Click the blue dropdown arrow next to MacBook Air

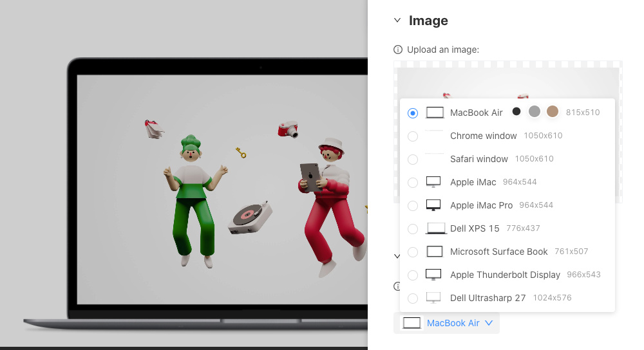pyautogui.click(x=489, y=323)
